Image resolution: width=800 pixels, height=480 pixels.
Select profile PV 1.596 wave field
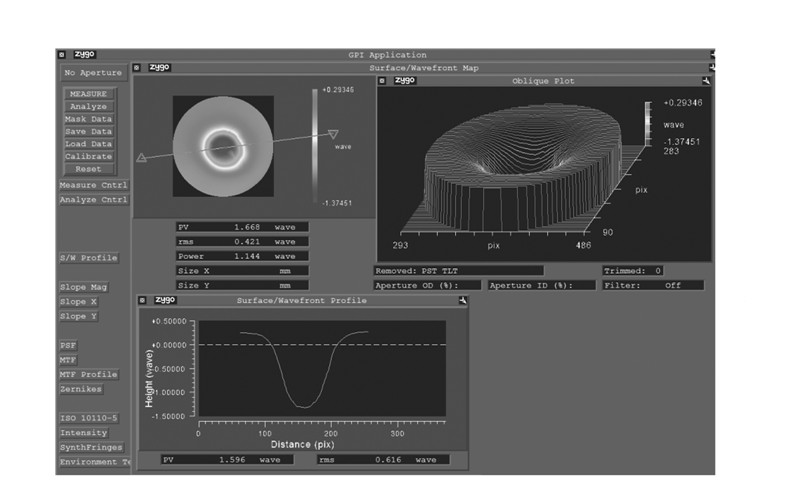228,460
